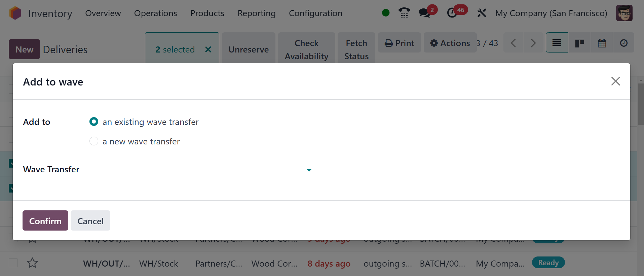Open the Discuss messages icon
The width and height of the screenshot is (644, 276).
424,13
